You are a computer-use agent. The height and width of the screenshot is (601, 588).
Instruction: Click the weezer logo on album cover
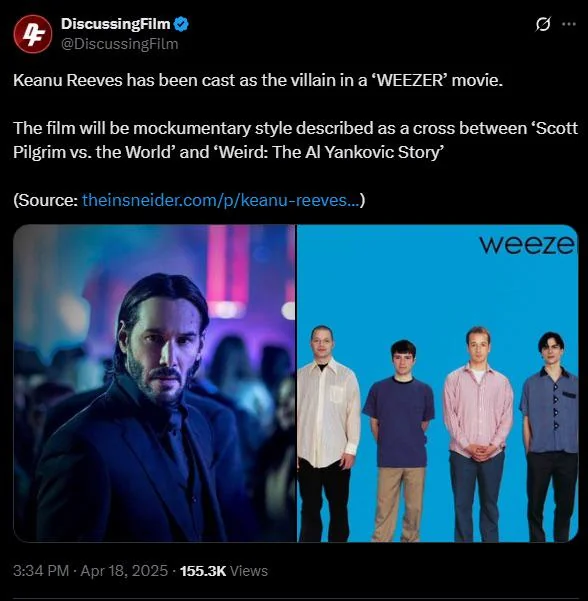click(527, 244)
